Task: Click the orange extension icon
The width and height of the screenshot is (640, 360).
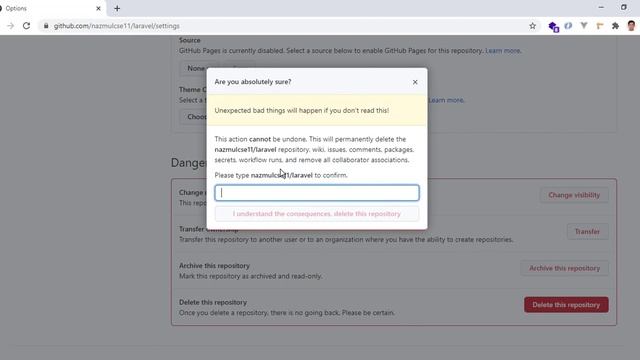Action: (600, 26)
